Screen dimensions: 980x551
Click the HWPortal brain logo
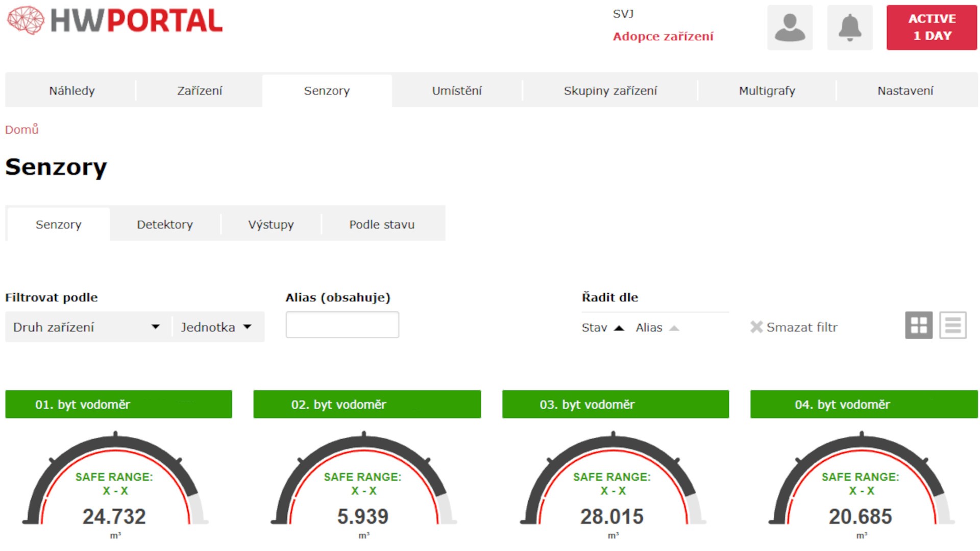click(26, 21)
